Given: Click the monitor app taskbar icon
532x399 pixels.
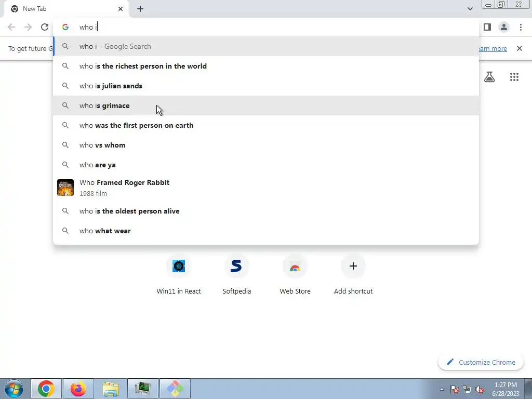Looking at the screenshot, I should (143, 389).
